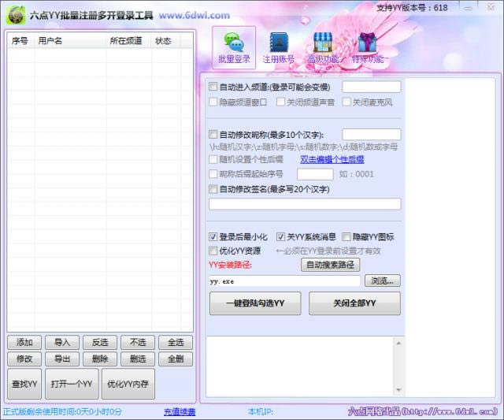Screen dimensions: 504x420
Task: Click the 全选 button
Action: click(176, 343)
